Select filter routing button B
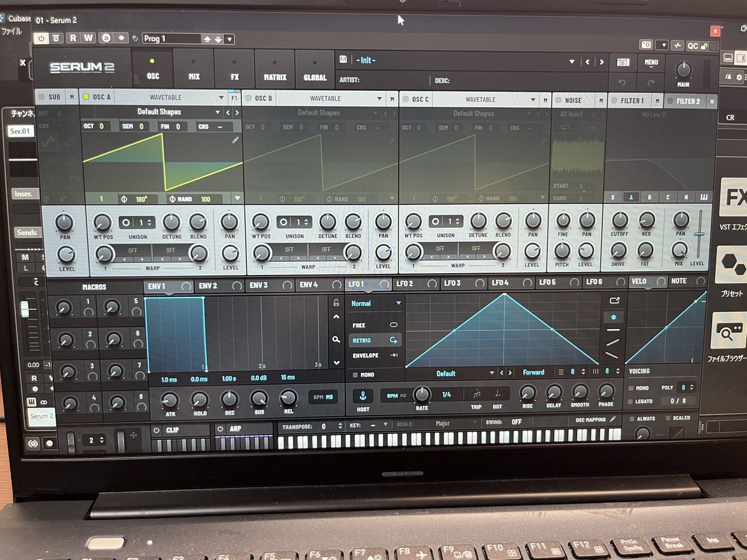 tap(650, 197)
